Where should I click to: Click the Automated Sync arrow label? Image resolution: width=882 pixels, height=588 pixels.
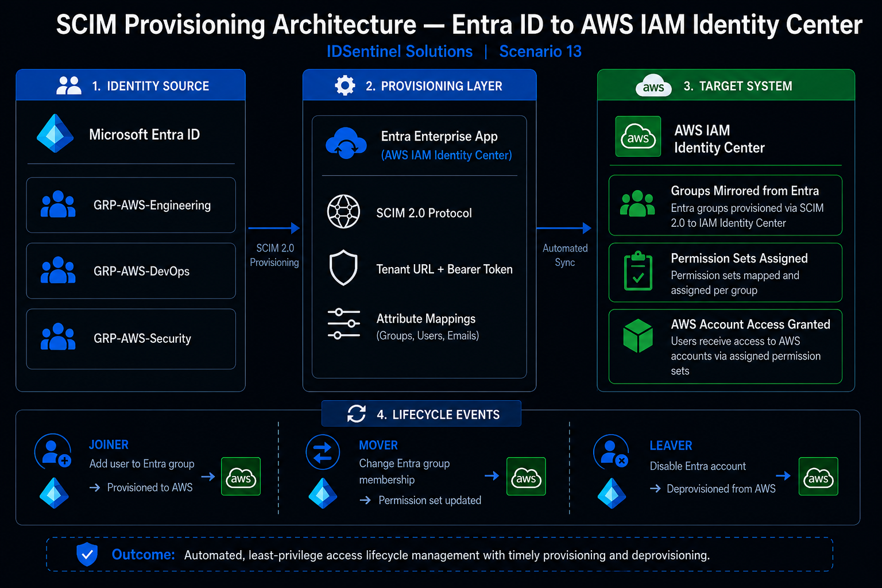tap(565, 255)
